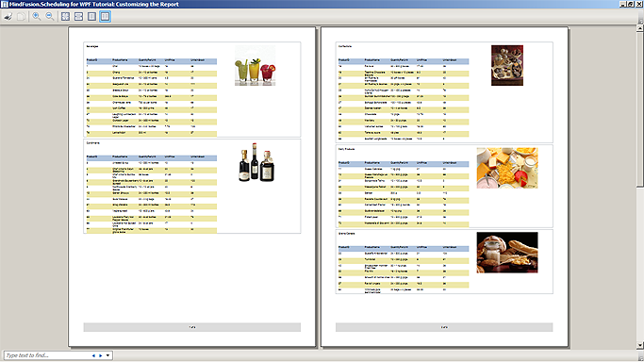Go to previous search match arrow
Screen dimensions: 644x362
coord(93,355)
